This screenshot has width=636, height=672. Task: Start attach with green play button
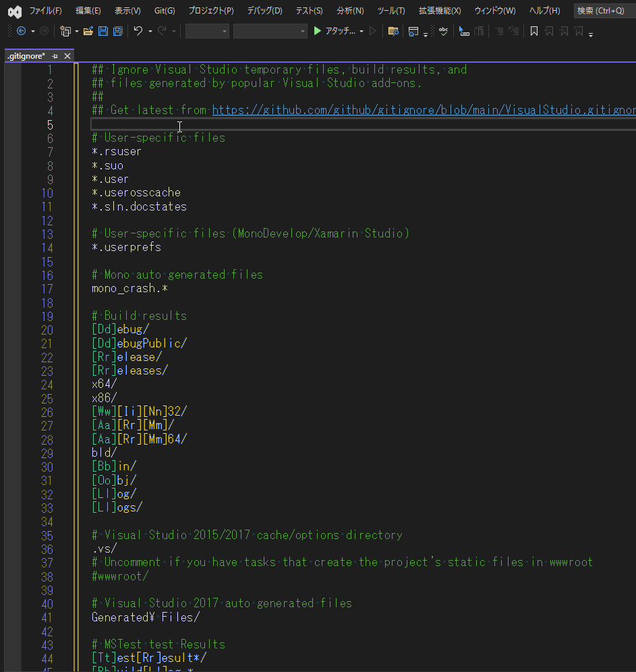pyautogui.click(x=318, y=31)
